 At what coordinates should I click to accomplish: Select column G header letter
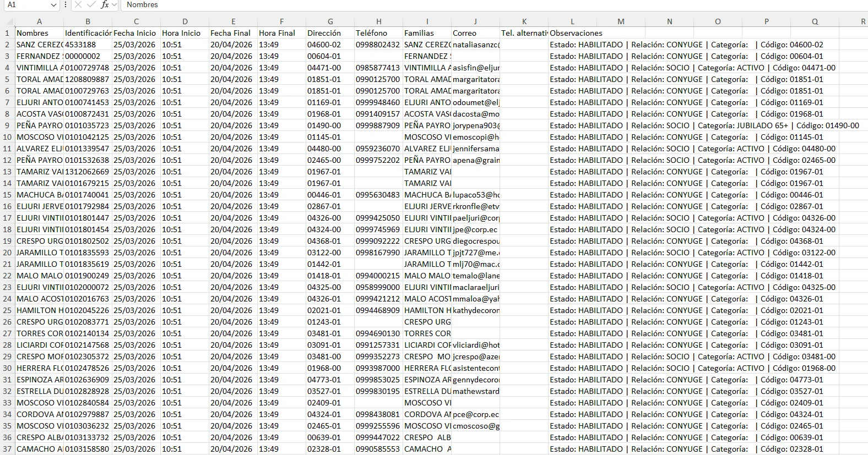[x=330, y=21]
